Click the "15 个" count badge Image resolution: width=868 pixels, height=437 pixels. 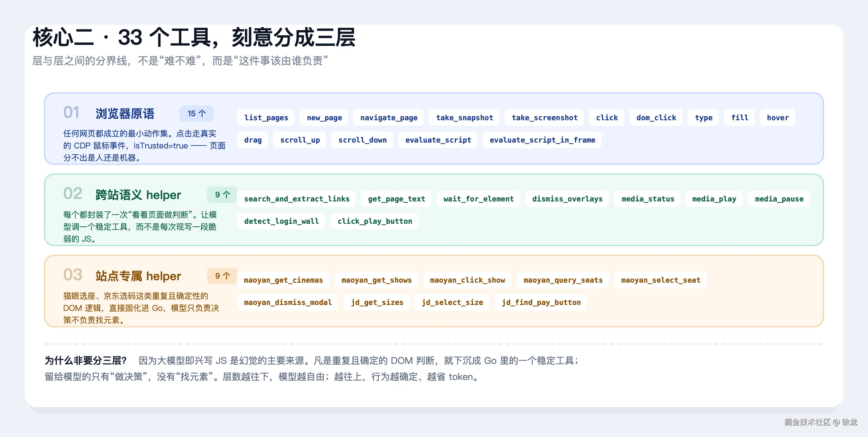coord(197,113)
